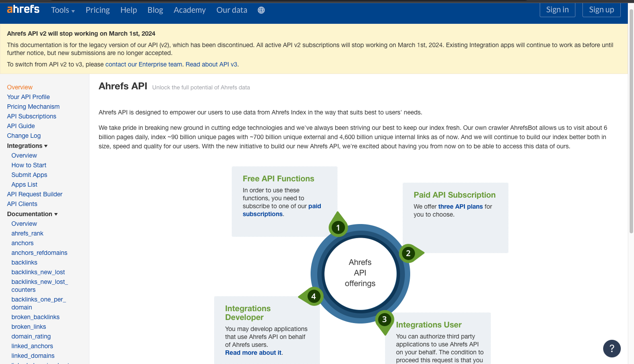Click the Sign in button
634x364 pixels.
[x=557, y=10]
